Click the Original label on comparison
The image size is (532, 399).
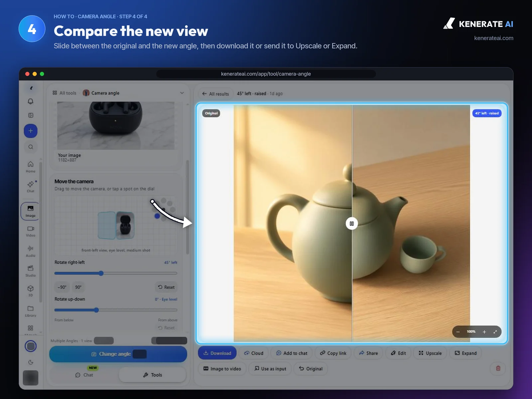(211, 113)
